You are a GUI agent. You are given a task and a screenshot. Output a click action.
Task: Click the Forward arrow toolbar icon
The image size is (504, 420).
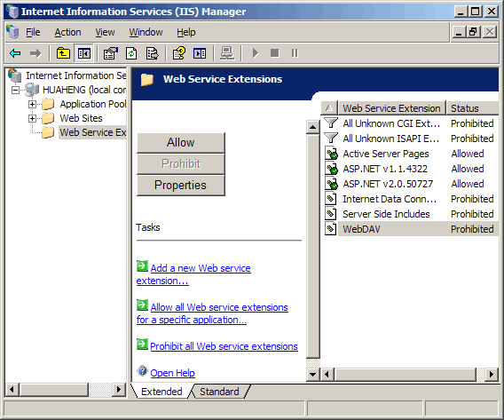coord(35,53)
